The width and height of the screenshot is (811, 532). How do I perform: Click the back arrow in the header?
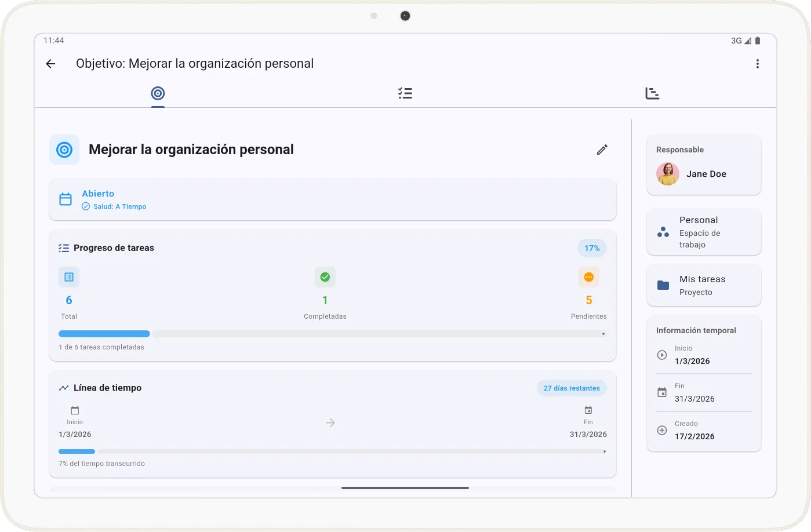50,64
